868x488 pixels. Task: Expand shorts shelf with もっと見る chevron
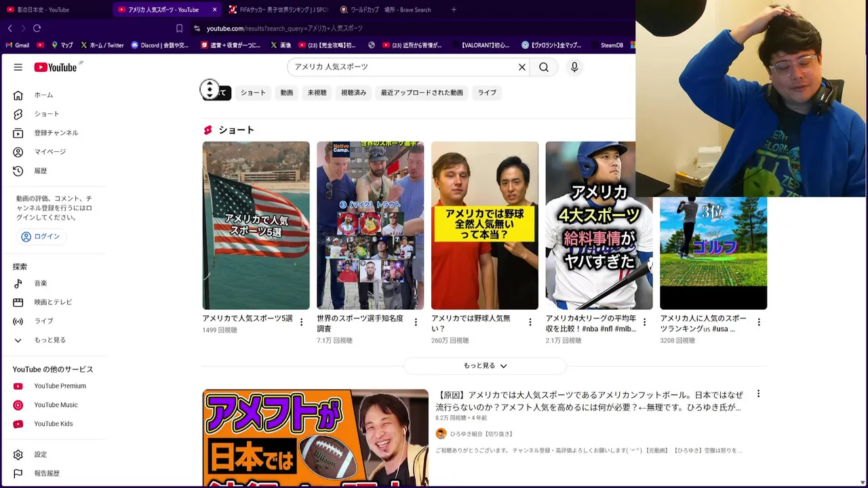point(485,366)
